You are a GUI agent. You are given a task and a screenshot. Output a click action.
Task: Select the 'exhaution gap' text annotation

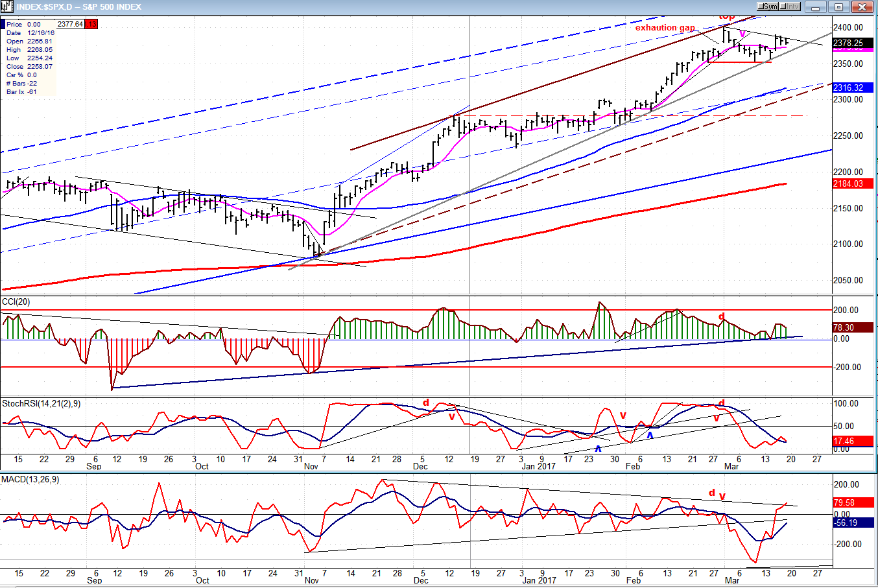[665, 28]
